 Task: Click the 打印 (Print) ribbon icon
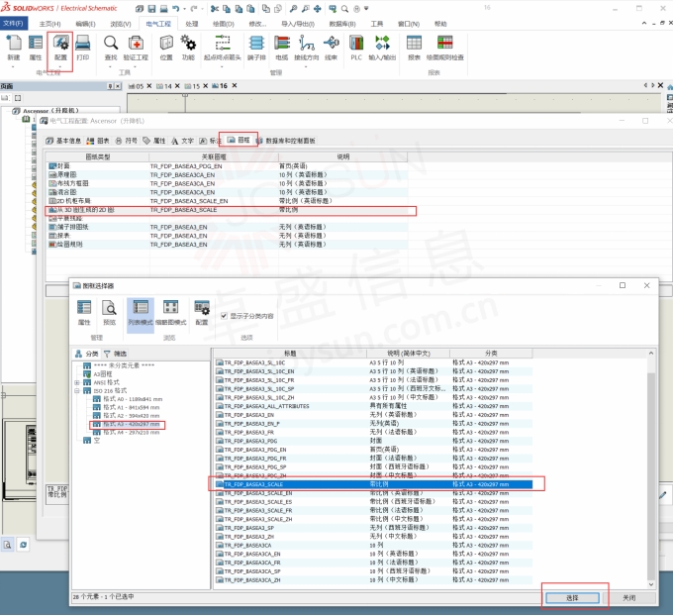82,48
